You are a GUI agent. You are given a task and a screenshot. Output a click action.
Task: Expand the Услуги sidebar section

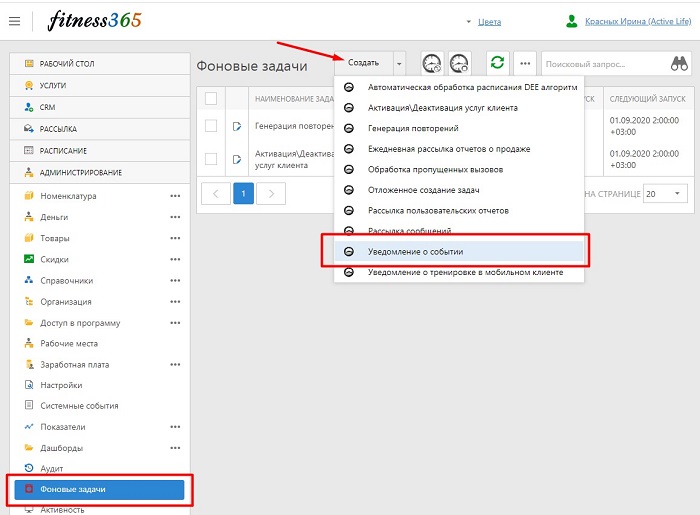coord(100,85)
